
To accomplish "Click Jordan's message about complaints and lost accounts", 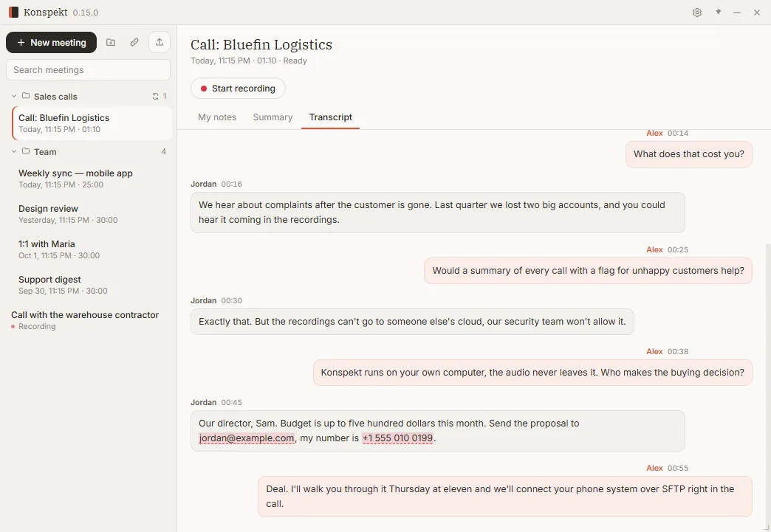I will [x=438, y=213].
